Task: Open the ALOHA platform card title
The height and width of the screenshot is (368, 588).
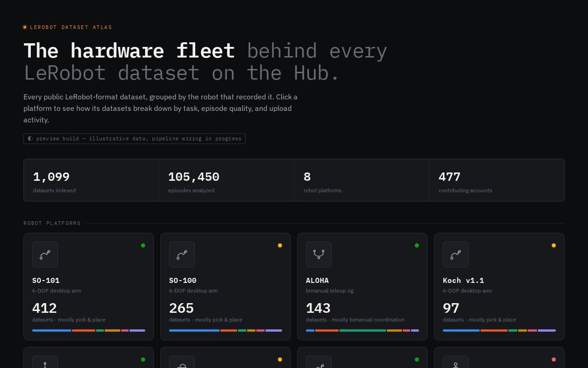Action: 317,280
